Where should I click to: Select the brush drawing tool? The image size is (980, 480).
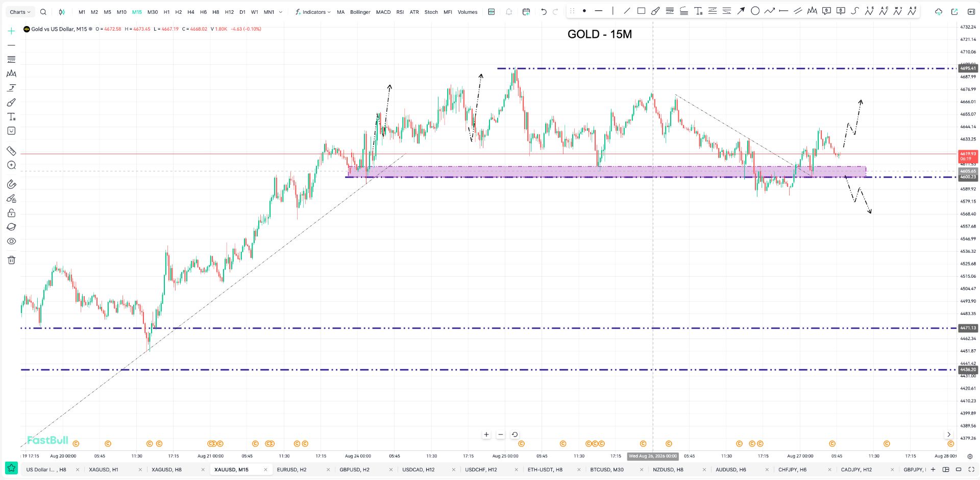pos(655,11)
